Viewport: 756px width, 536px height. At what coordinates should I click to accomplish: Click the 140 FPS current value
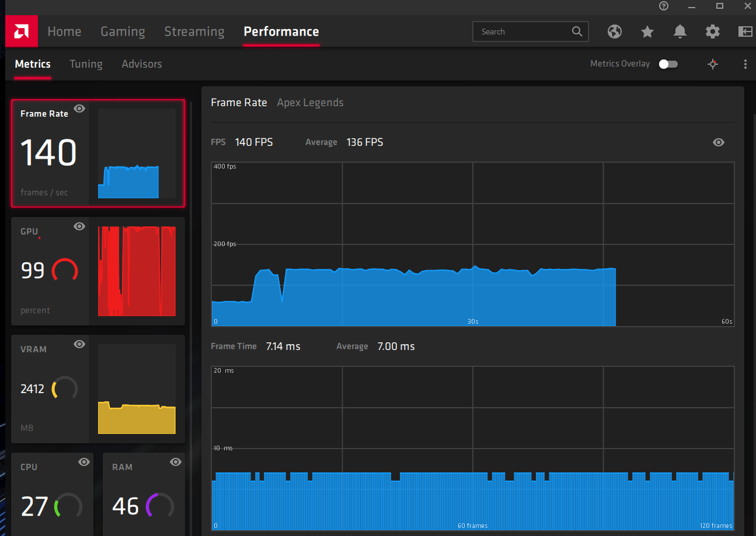pos(254,142)
